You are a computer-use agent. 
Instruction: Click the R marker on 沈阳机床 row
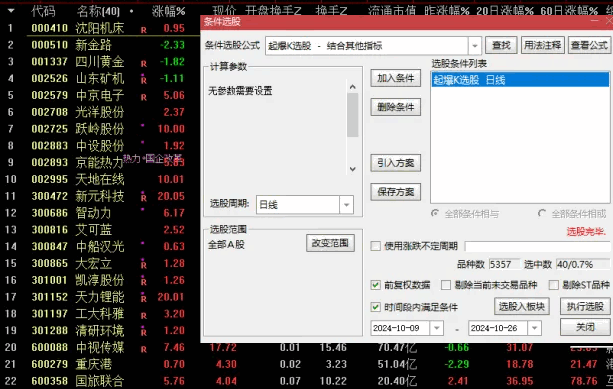tap(143, 30)
